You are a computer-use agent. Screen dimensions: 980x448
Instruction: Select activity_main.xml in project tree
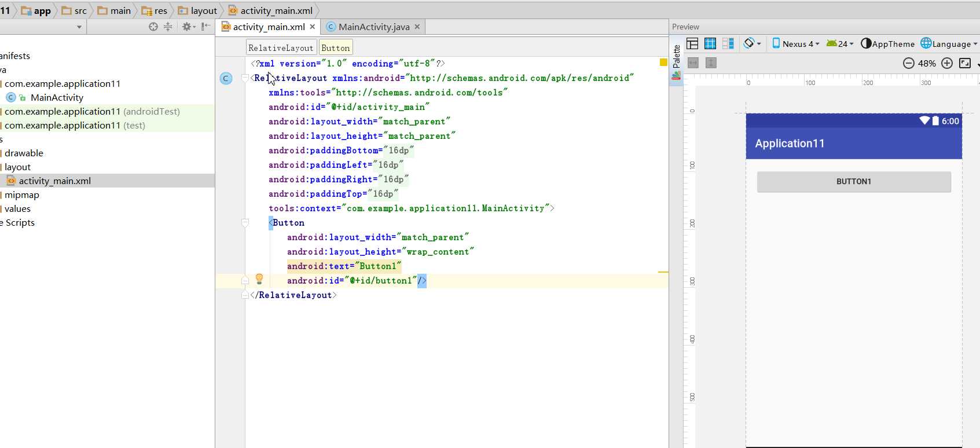(x=54, y=181)
